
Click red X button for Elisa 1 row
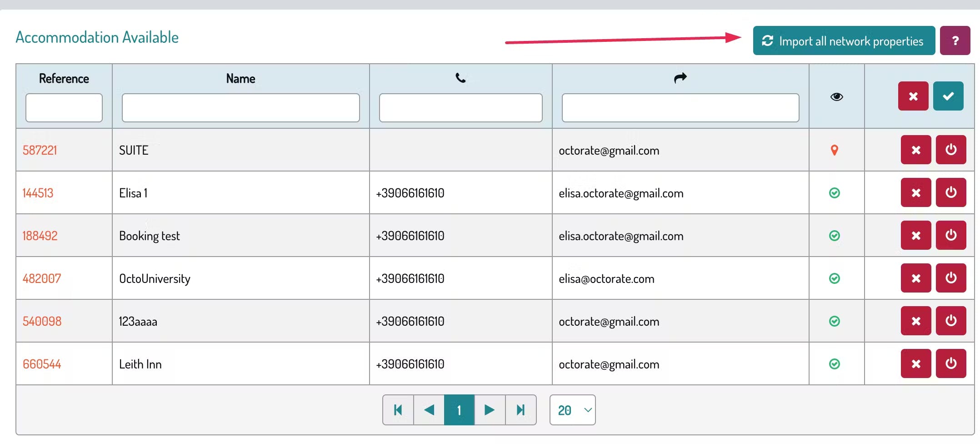point(916,192)
